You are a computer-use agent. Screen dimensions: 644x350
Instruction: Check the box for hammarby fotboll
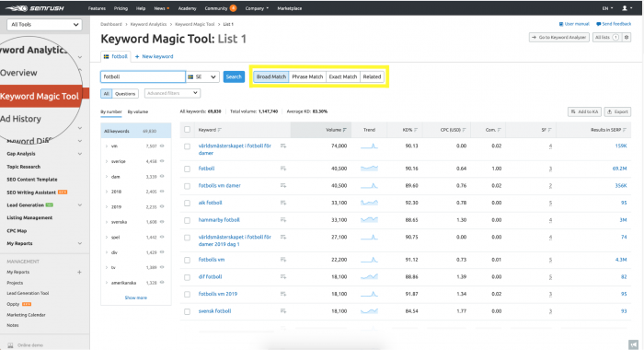pyautogui.click(x=188, y=220)
